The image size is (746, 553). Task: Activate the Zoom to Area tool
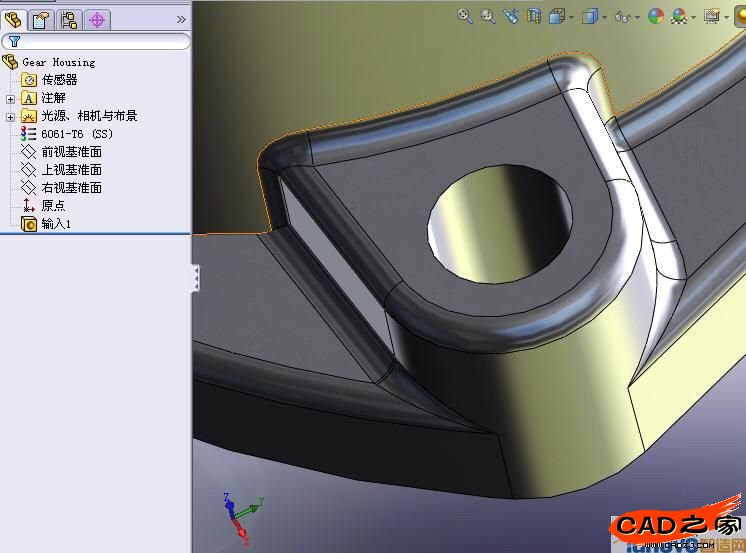click(488, 15)
